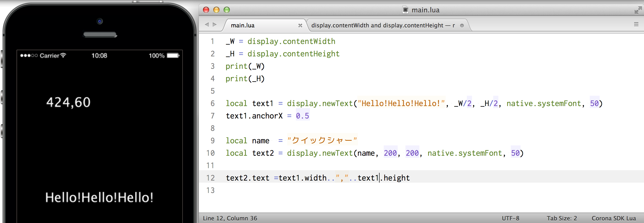Click the Wi-Fi icon in simulator status bar
Image resolution: width=644 pixels, height=223 pixels.
63,55
